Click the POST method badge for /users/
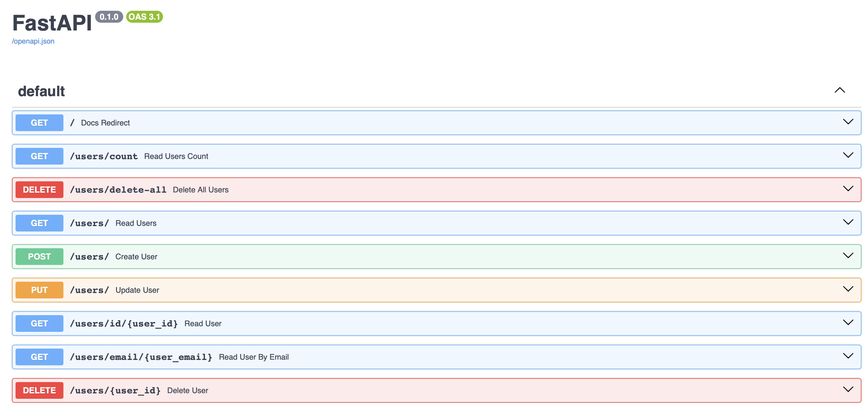The image size is (868, 417). pyautogui.click(x=39, y=257)
